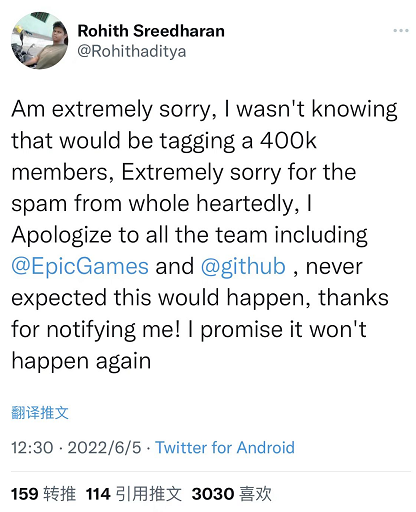Click the 114 quote tweet count number

(x=98, y=494)
